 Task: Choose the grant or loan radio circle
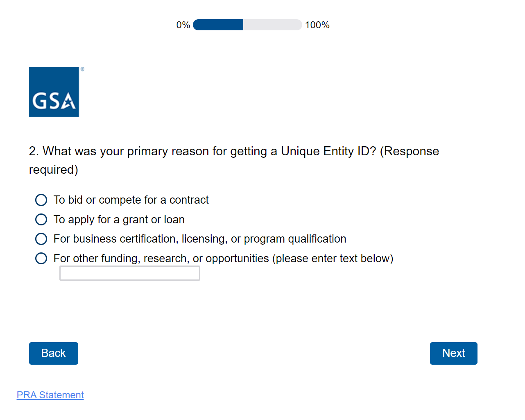[x=41, y=220]
